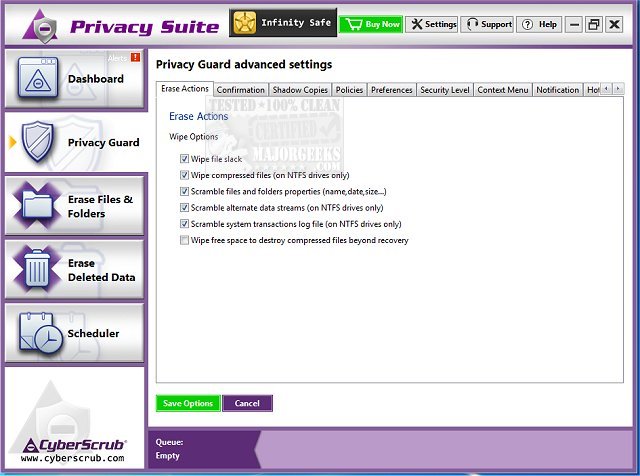Image resolution: width=640 pixels, height=476 pixels.
Task: Toggle Scramble system transactions log file
Action: tap(184, 224)
